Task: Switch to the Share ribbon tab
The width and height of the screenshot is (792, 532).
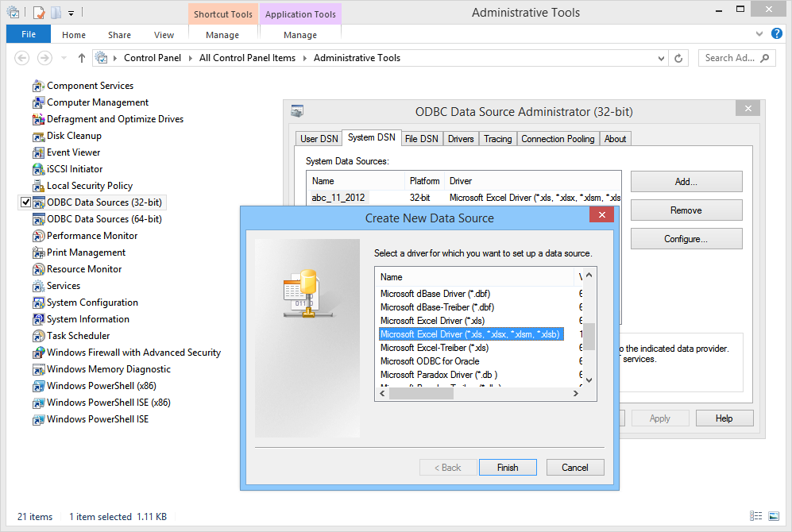Action: pos(119,35)
